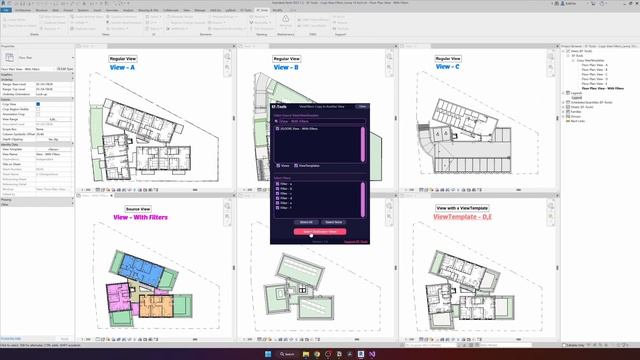Image resolution: width=640 pixels, height=360 pixels.
Task: Select Floor Plan: View - C in browser
Action: tap(595, 74)
